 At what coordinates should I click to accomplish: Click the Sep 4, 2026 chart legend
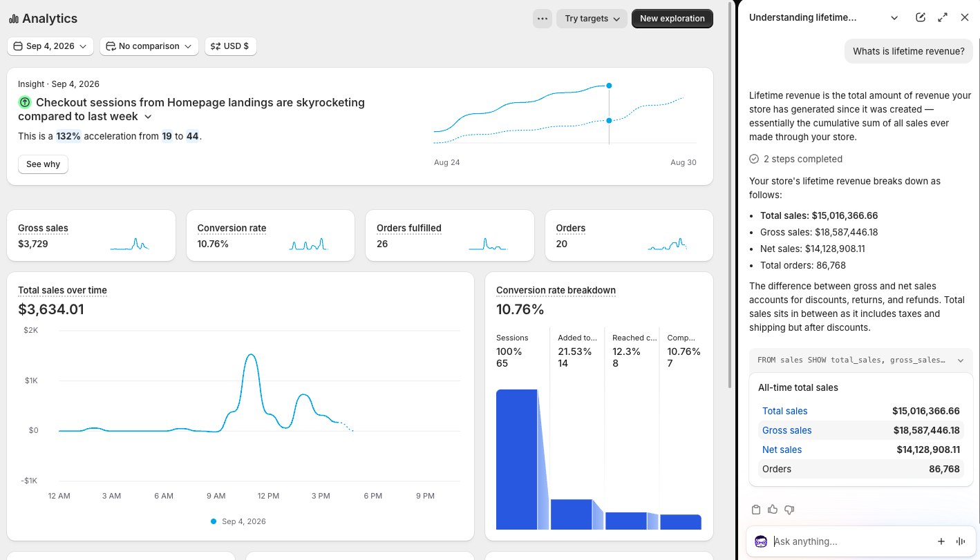pyautogui.click(x=238, y=521)
